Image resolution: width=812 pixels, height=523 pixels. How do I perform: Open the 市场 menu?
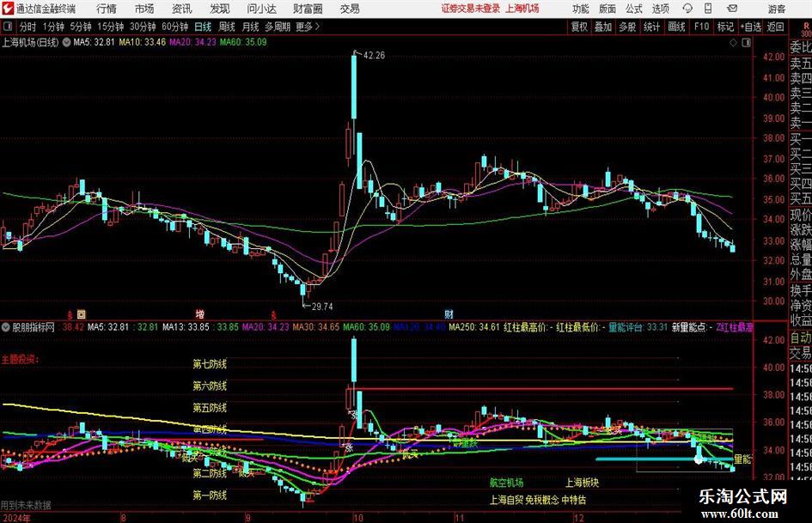(144, 9)
